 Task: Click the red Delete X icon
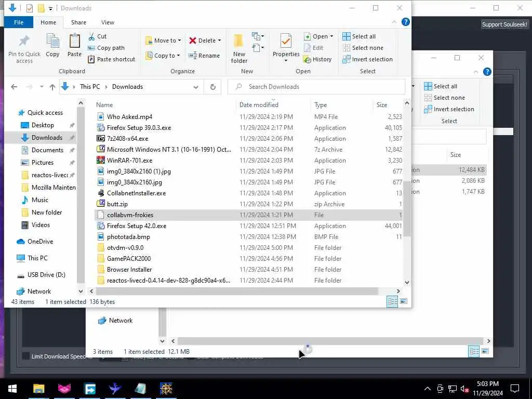pyautogui.click(x=193, y=41)
